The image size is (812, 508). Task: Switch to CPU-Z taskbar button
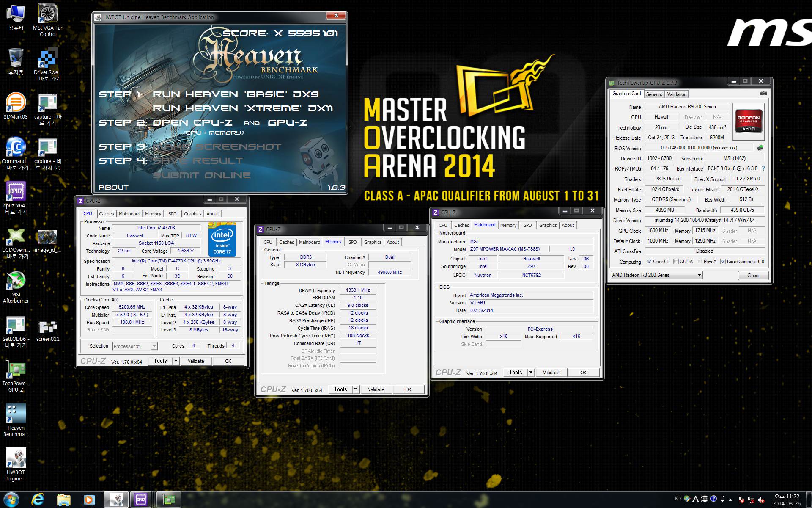click(x=141, y=500)
